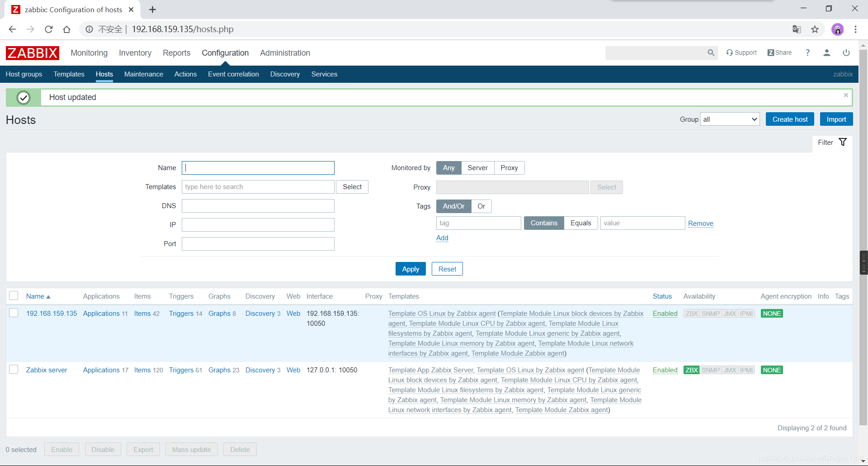This screenshot has width=868, height=466.
Task: Select Proxy for Monitored by
Action: (x=509, y=168)
